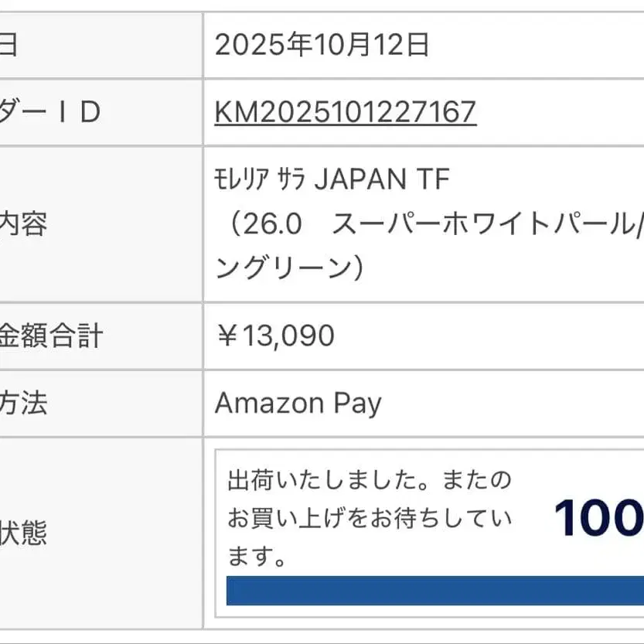Click the product name モレリア サラ JAPAN TF
The image size is (644, 644).
tap(332, 180)
